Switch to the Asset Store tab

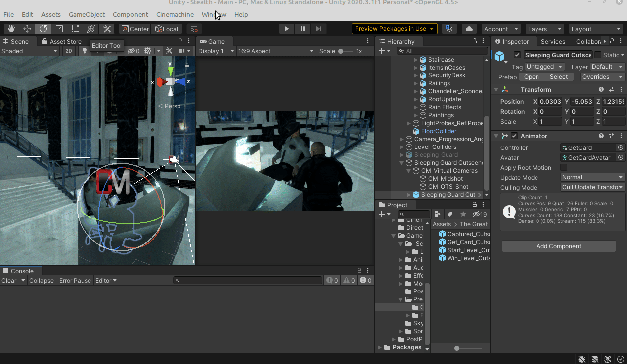61,41
